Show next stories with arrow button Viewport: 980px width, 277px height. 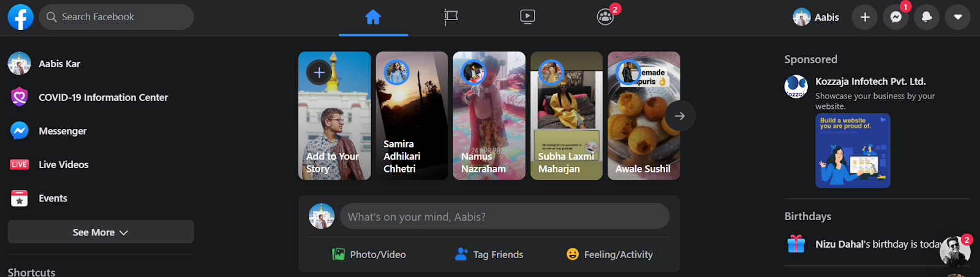(x=680, y=116)
